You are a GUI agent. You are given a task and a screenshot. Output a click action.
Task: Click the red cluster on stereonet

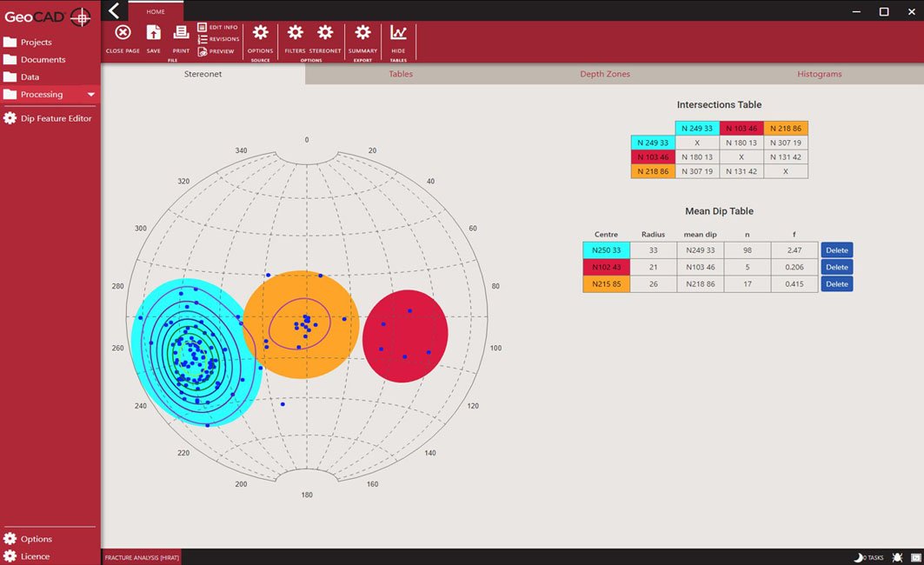(x=405, y=336)
